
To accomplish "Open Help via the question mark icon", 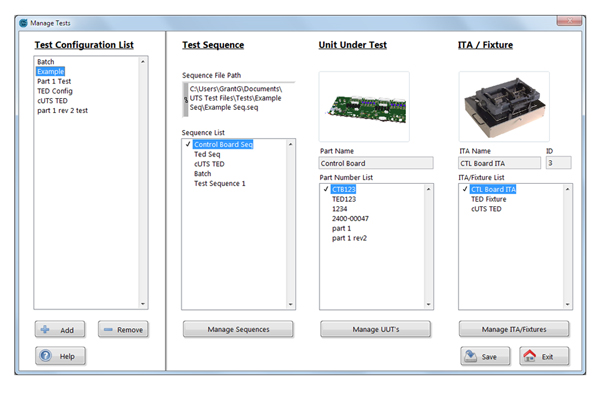I will (x=60, y=356).
